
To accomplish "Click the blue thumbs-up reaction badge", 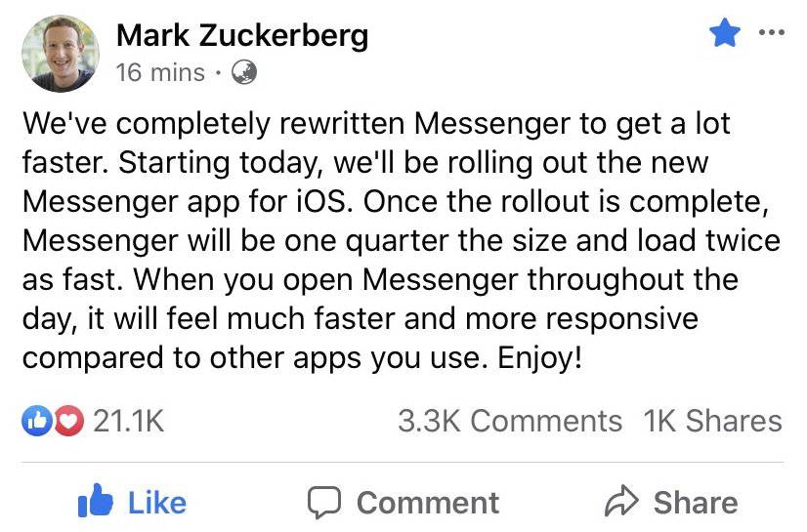I will [35, 421].
